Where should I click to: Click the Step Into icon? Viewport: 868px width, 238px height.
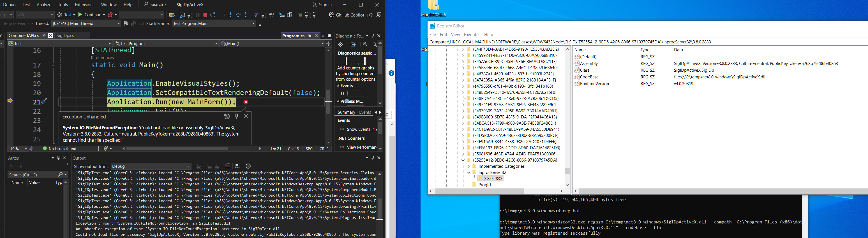(231, 15)
